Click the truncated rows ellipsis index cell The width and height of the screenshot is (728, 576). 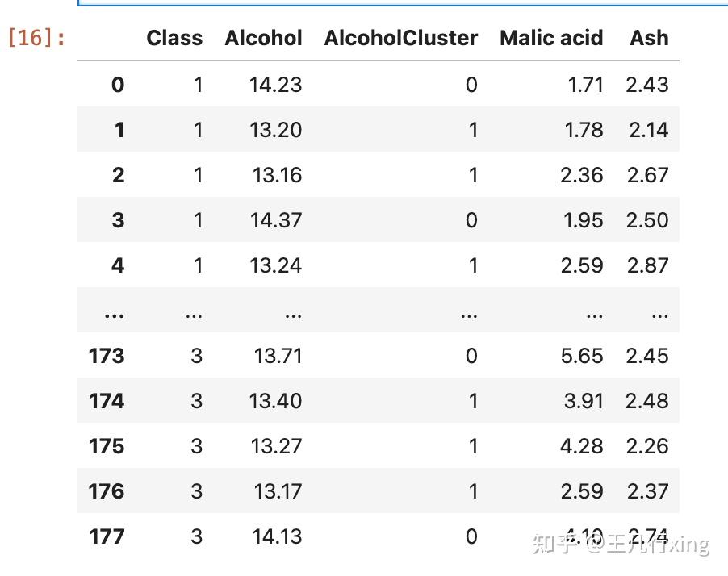tap(115, 315)
